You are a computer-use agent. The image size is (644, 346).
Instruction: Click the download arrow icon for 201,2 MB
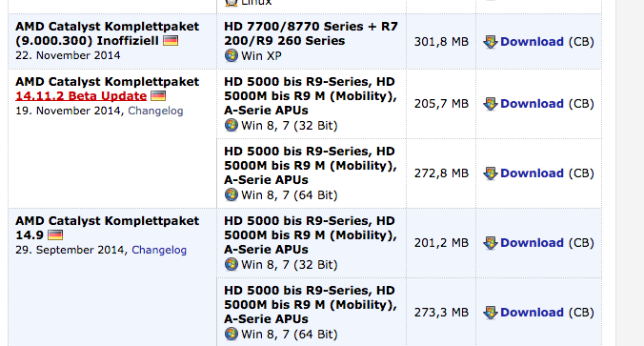click(x=491, y=243)
